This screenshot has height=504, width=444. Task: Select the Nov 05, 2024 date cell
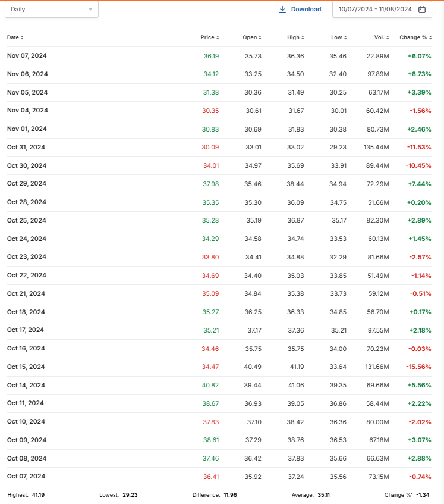(x=27, y=92)
